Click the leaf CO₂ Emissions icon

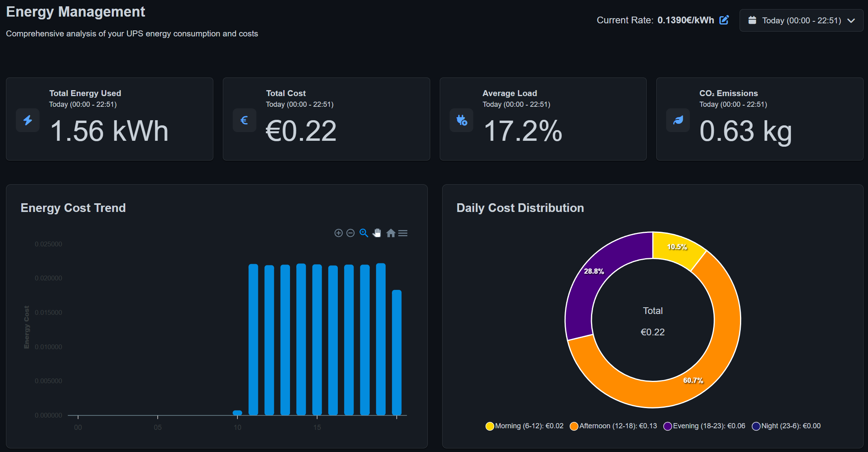coord(678,120)
